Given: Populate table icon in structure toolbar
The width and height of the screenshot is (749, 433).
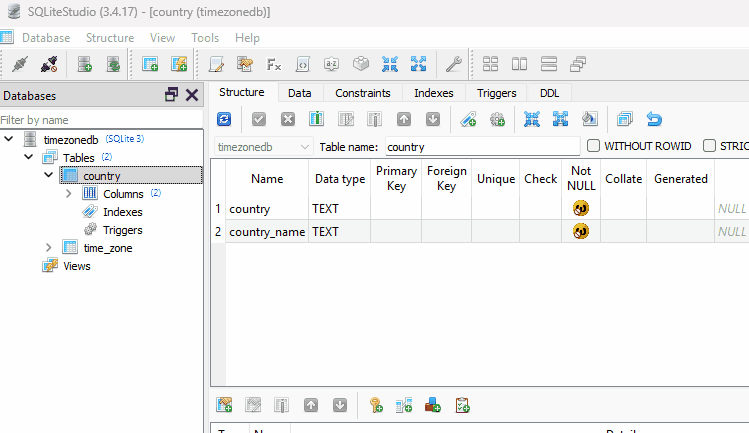Looking at the screenshot, I should click(589, 119).
